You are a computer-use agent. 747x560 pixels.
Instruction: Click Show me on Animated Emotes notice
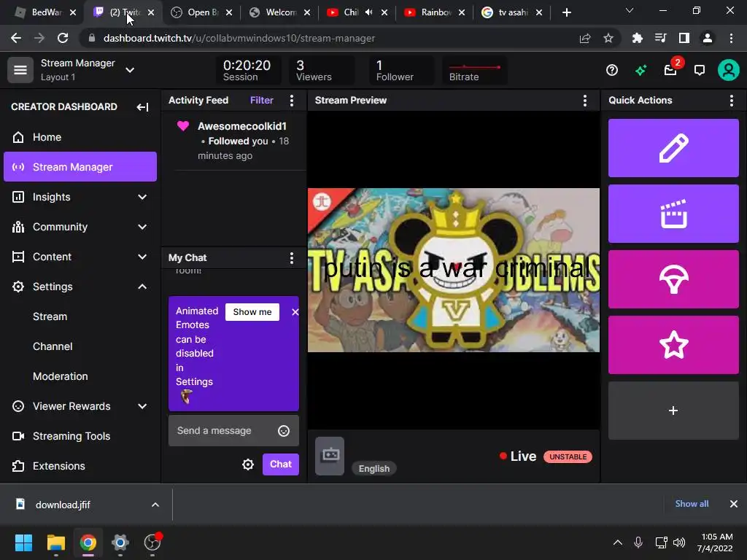(x=252, y=312)
